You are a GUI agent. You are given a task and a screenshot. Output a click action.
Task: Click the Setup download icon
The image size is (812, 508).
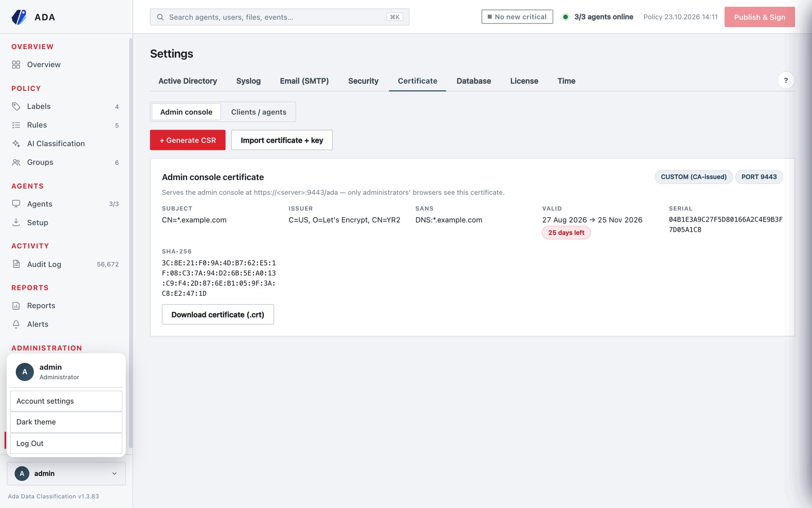(16, 222)
